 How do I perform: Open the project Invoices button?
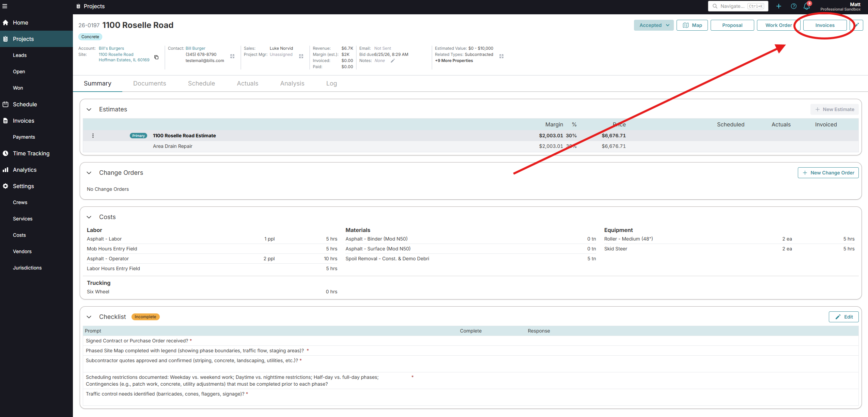click(x=825, y=25)
